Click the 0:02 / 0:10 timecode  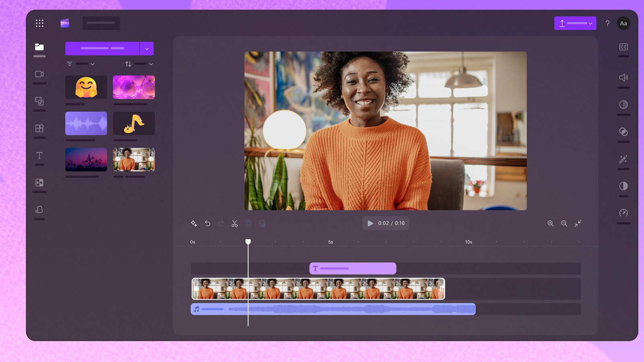tap(392, 223)
